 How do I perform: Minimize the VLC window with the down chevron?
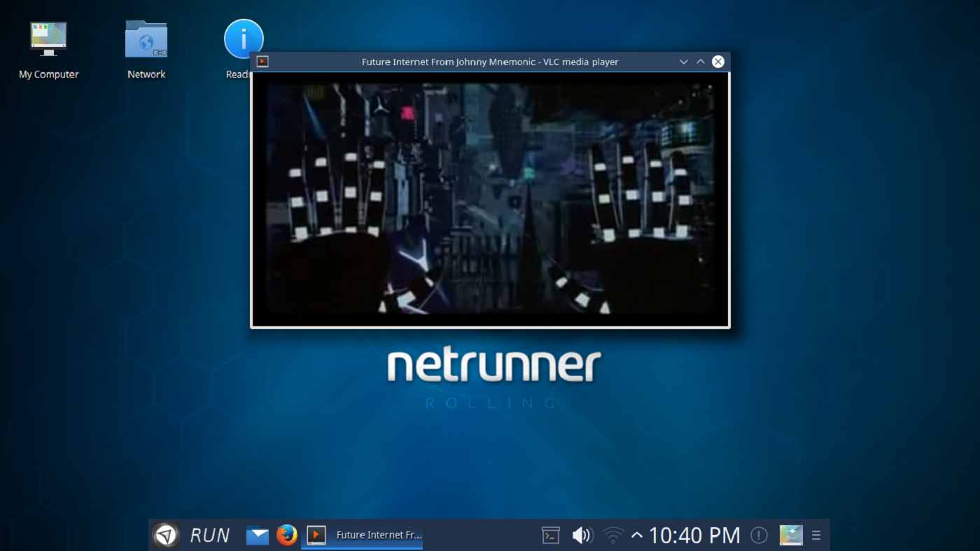(x=683, y=62)
